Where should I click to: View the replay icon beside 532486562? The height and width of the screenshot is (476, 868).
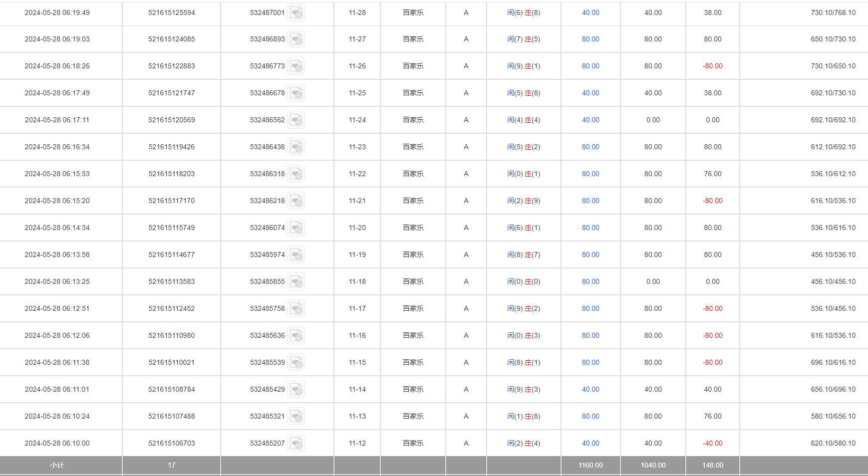tap(296, 120)
